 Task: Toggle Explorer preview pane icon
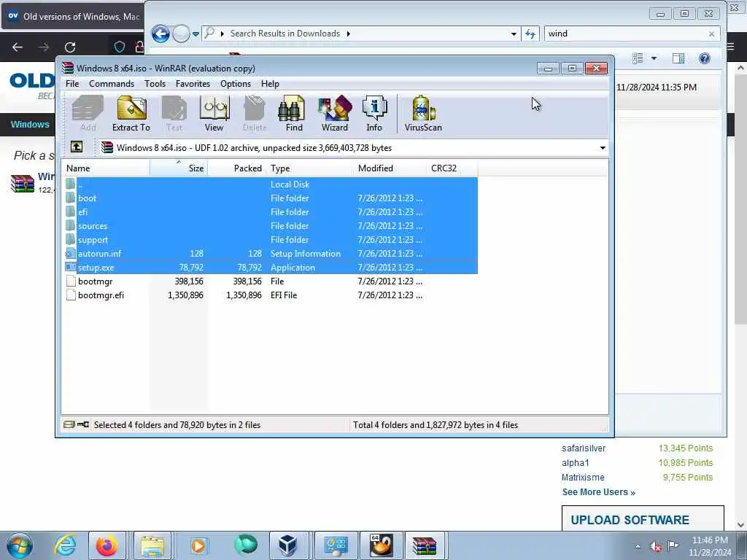(x=678, y=58)
